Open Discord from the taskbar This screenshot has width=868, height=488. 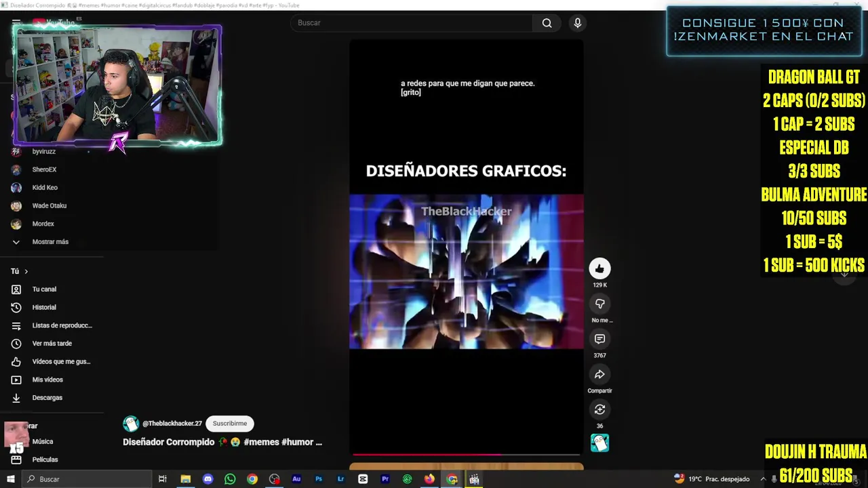[x=208, y=479]
